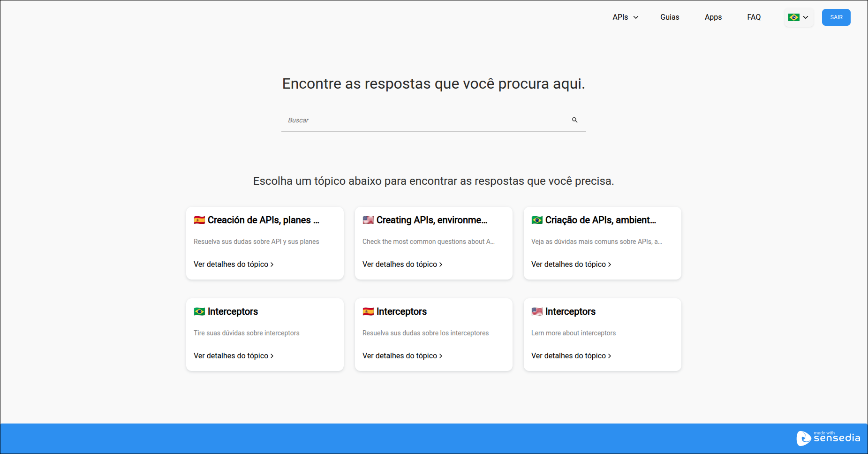Select 'Tire suas dúvidas sobre interceptors' topic details
The image size is (868, 454).
click(233, 356)
